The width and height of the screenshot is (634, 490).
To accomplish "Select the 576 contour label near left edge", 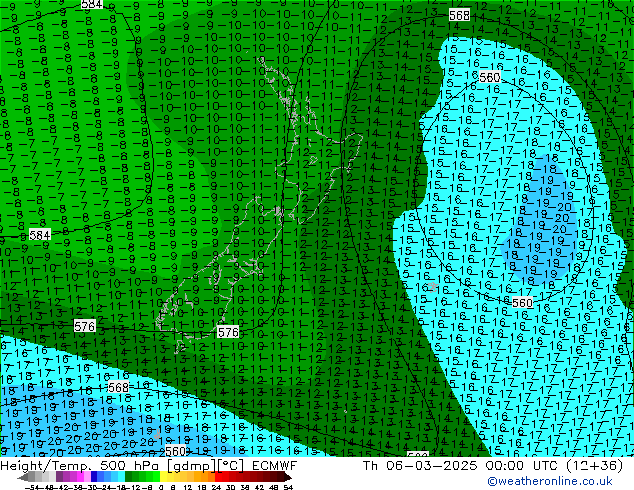I will coord(85,326).
